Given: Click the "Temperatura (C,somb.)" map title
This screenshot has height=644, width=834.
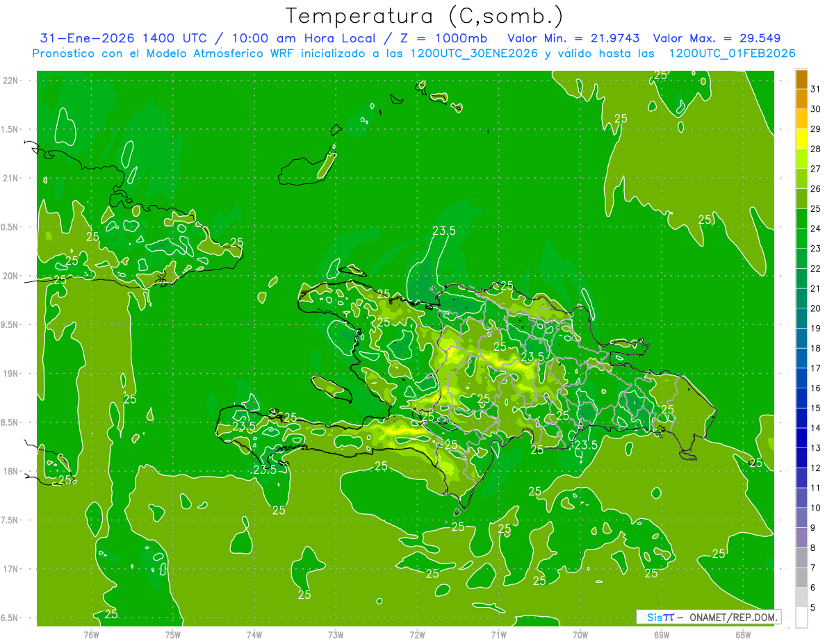Looking at the screenshot, I should (425, 16).
